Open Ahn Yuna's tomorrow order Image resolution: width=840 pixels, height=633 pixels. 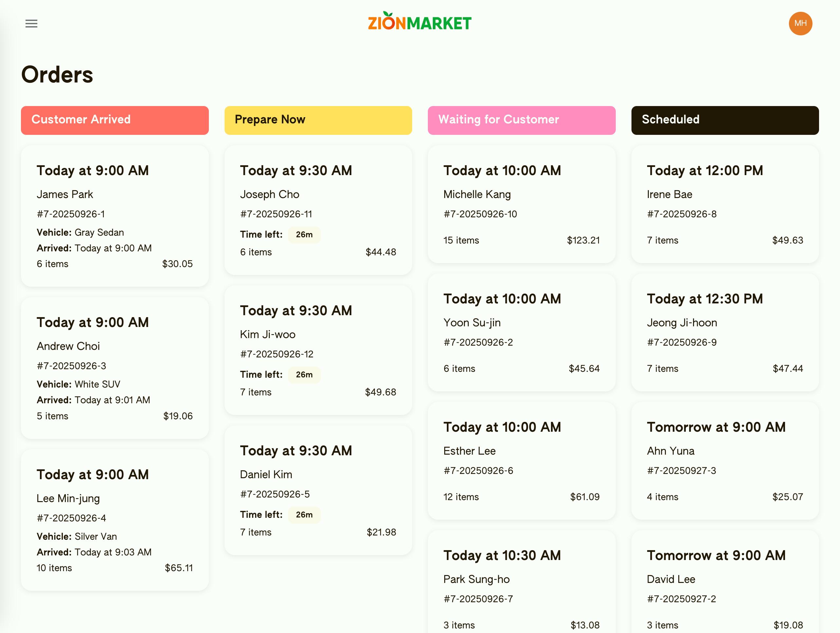(x=724, y=461)
